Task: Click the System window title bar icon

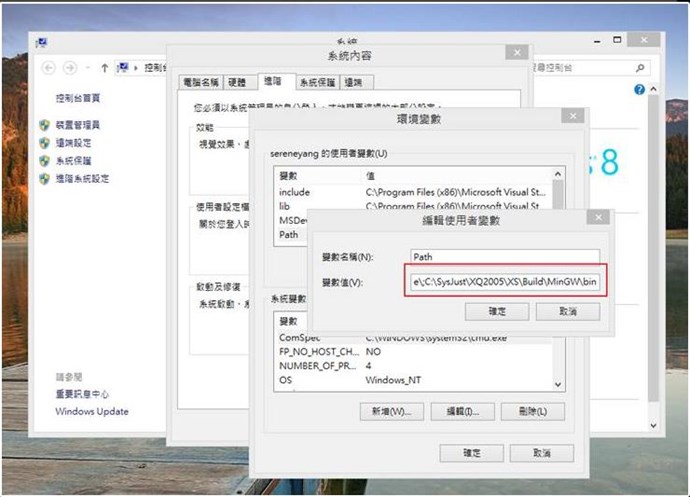Action: 42,43
